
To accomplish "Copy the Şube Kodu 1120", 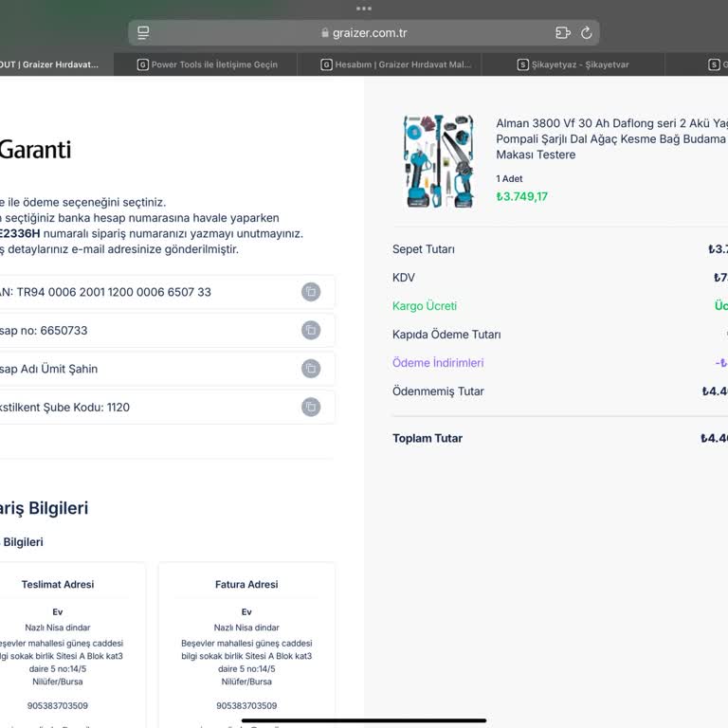I will tap(310, 407).
